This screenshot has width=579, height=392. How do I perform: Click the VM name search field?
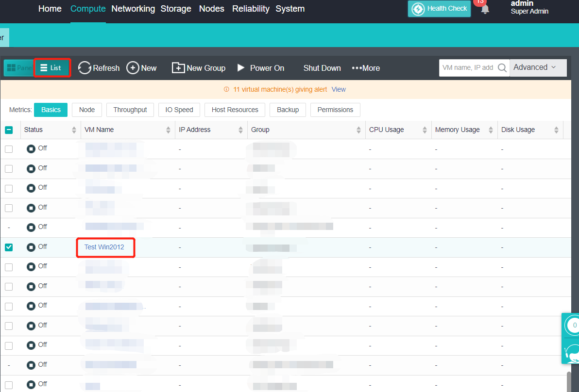(x=467, y=68)
